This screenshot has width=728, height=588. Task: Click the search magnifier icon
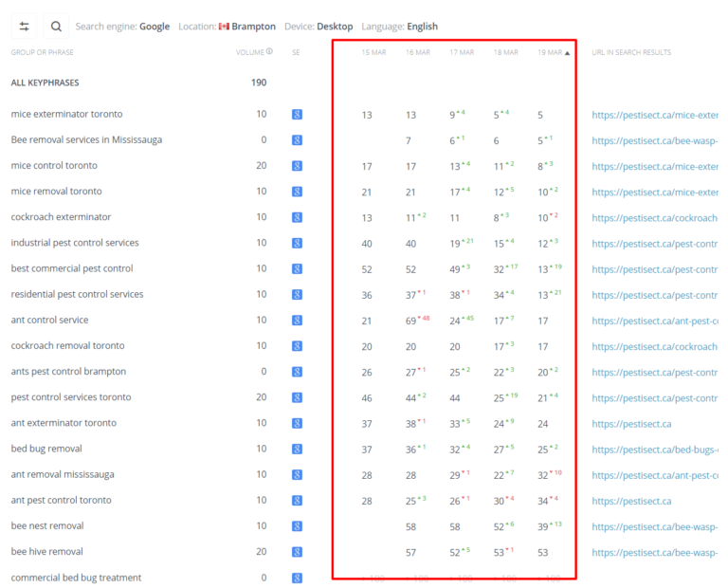click(x=56, y=27)
